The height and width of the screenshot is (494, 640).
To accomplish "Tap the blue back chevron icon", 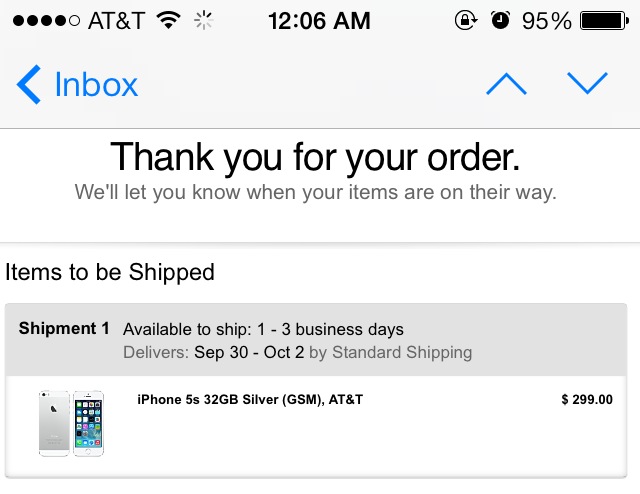I will point(29,85).
